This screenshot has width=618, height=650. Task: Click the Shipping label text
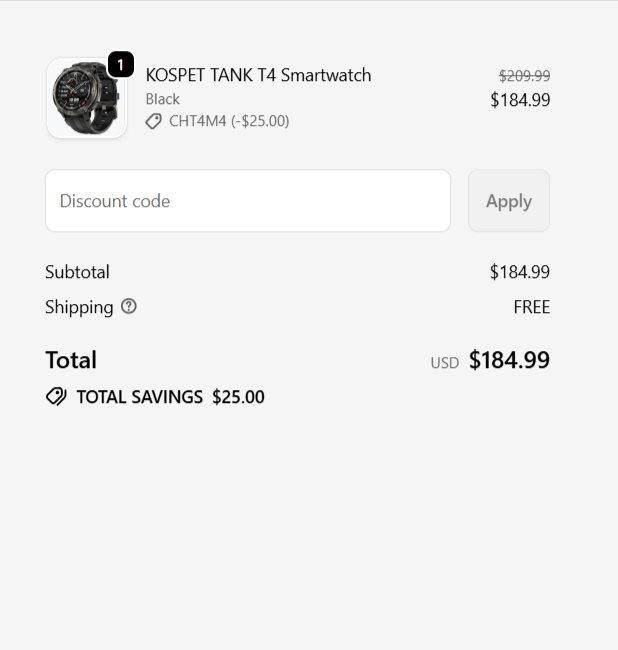click(x=79, y=307)
